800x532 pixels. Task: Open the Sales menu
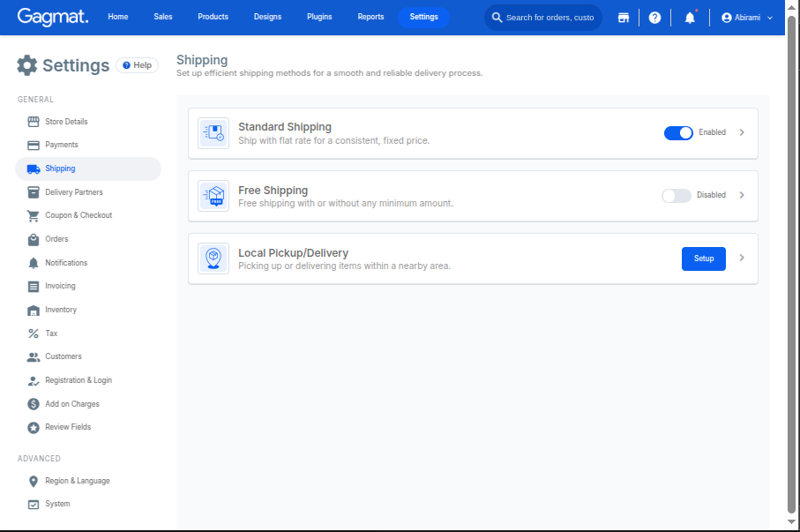163,17
